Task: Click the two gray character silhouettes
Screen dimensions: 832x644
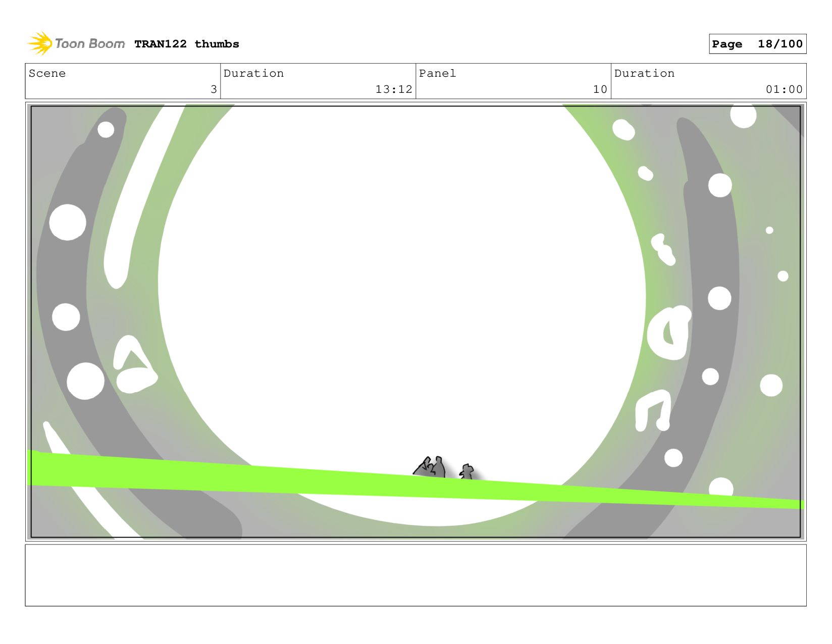Action: click(x=444, y=467)
